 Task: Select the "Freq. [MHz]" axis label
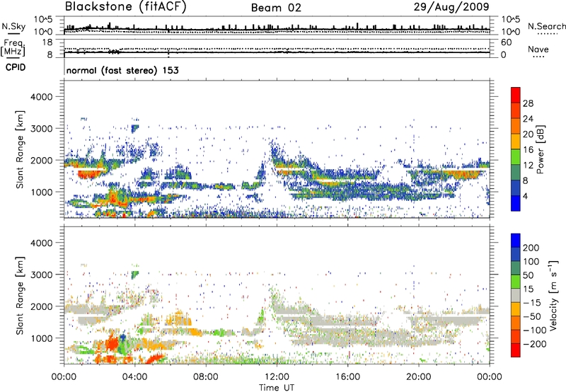click(x=13, y=48)
